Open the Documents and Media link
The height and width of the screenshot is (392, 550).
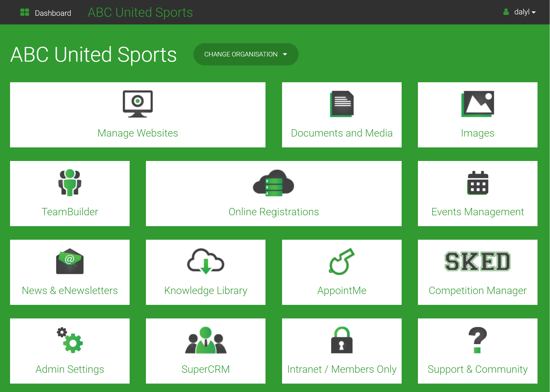click(x=342, y=133)
